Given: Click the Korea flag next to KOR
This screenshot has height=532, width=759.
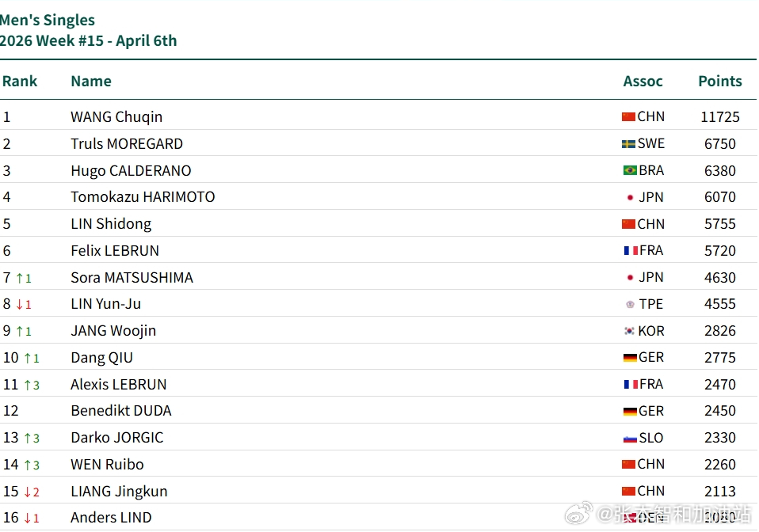Looking at the screenshot, I should click(630, 331).
